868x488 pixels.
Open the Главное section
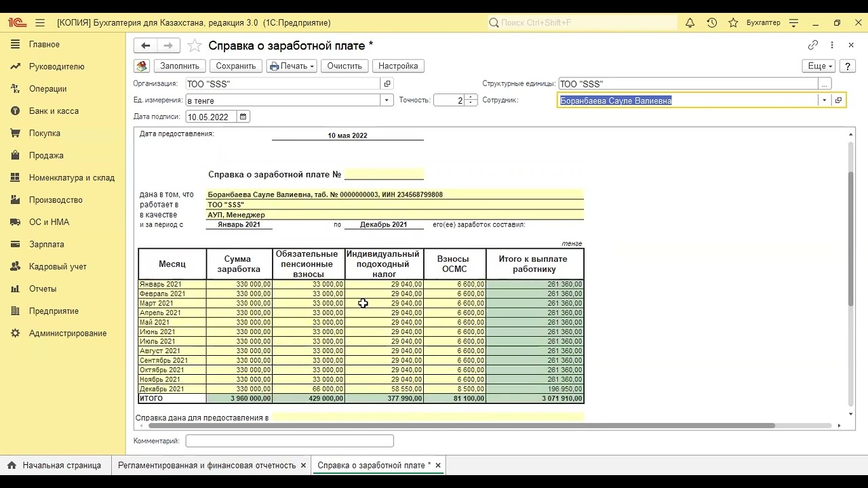point(44,44)
